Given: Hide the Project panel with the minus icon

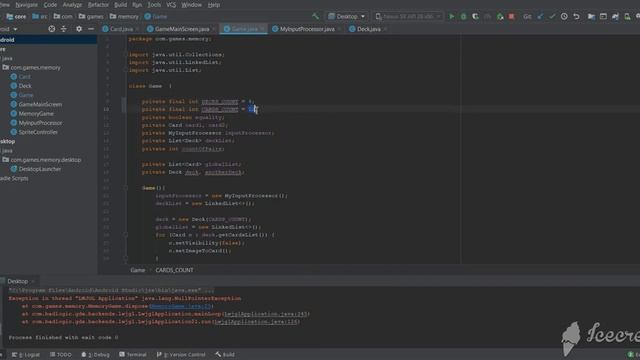Looking at the screenshot, I should (91, 29).
